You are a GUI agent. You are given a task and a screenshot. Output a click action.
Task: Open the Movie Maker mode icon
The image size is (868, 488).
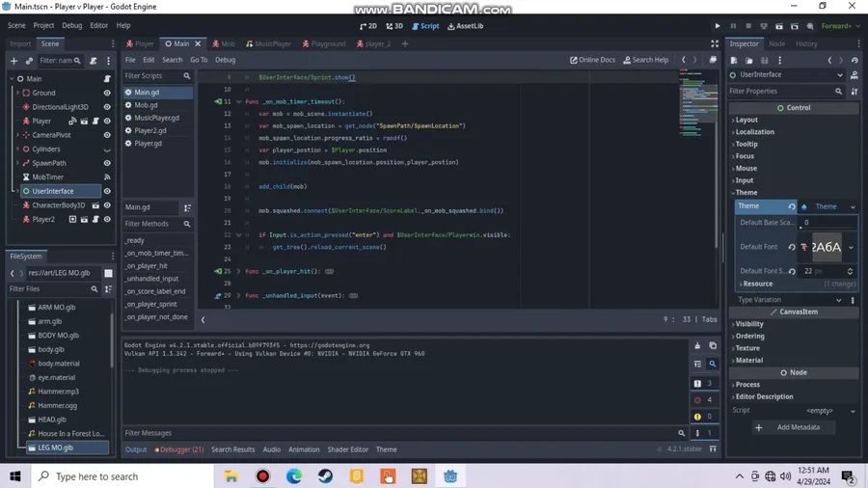tap(810, 26)
